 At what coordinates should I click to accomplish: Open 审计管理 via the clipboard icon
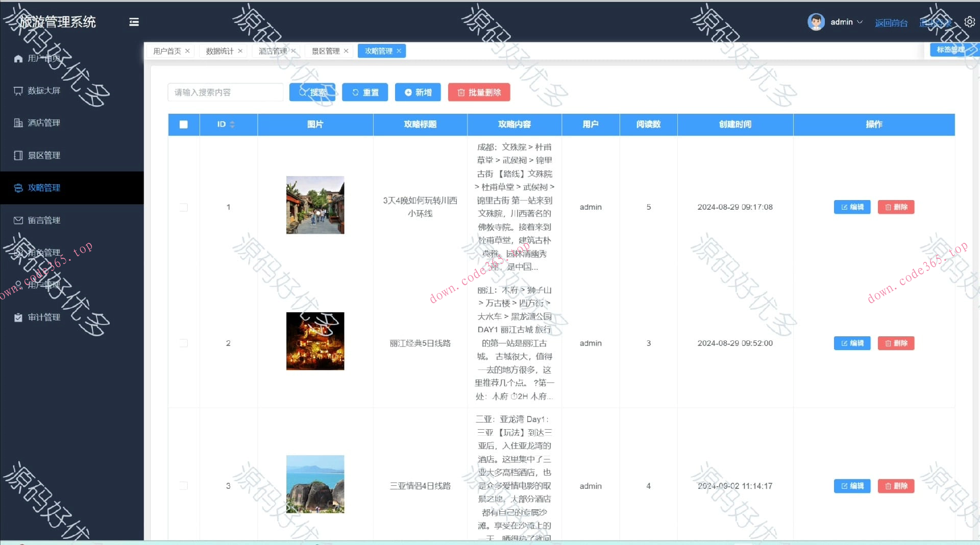45,317
